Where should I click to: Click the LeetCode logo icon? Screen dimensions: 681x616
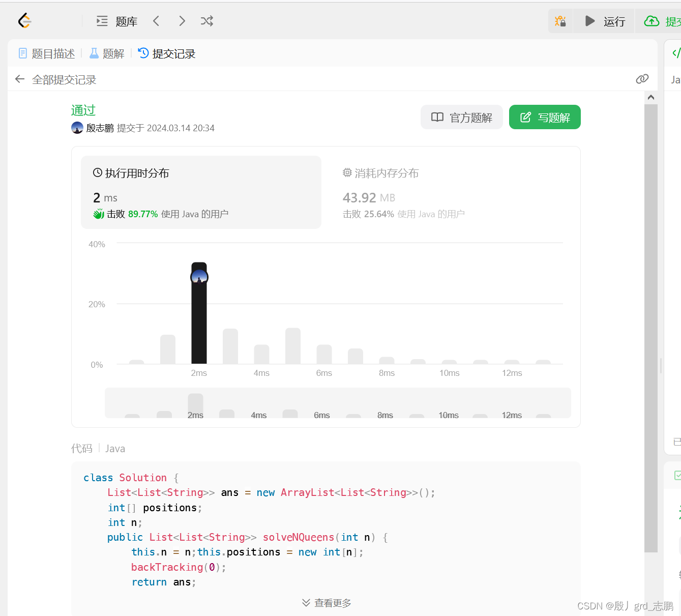24,21
